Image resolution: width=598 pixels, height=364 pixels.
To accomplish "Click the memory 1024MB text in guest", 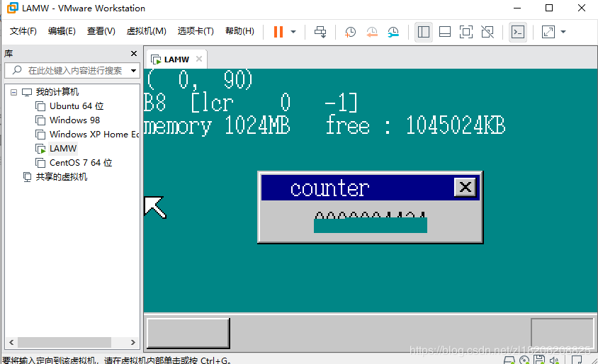I will click(x=217, y=125).
